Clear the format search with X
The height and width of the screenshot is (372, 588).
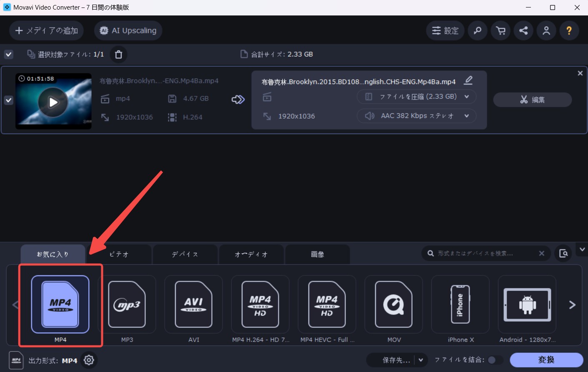[541, 253]
